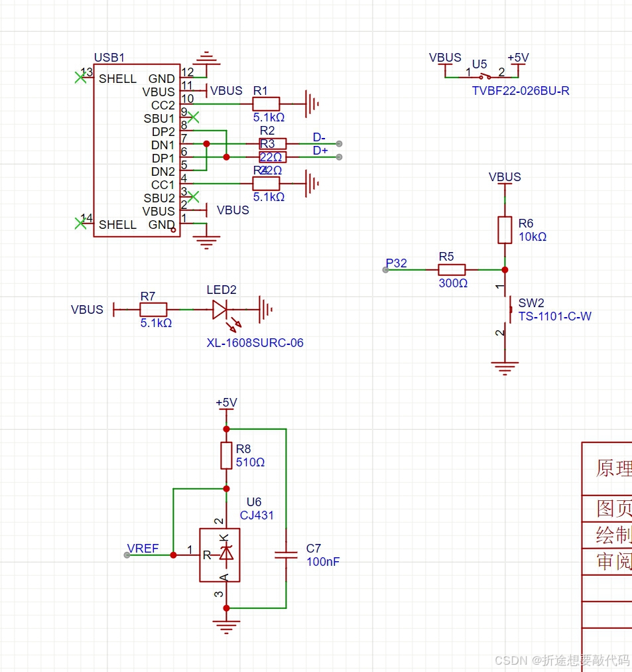Click the no-connect X on pin 13
The height and width of the screenshot is (672, 632).
pos(80,78)
